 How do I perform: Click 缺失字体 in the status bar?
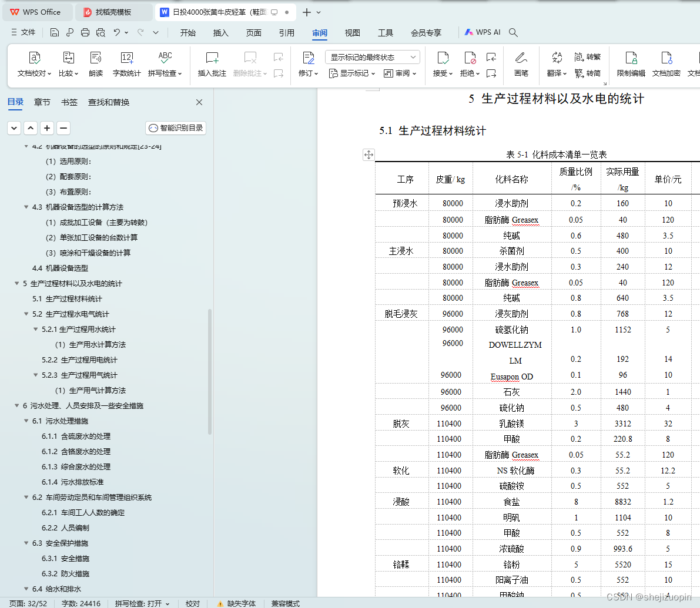click(x=236, y=603)
